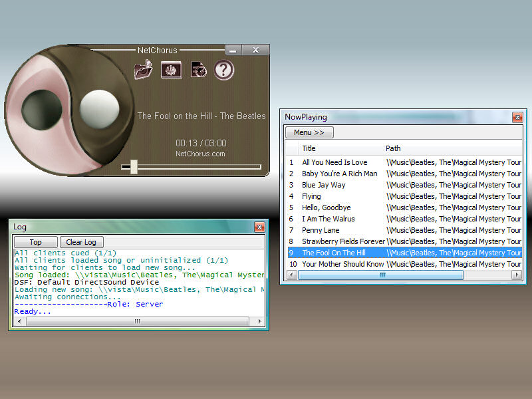Click the song position slider thumb
Viewport: 532px width, 399px height.
pyautogui.click(x=134, y=166)
